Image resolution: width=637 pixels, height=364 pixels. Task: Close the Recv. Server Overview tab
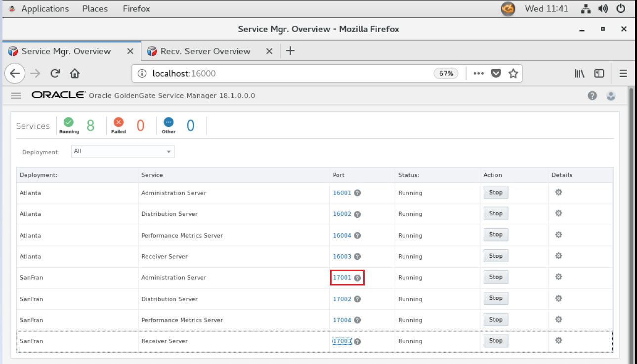[x=270, y=51]
